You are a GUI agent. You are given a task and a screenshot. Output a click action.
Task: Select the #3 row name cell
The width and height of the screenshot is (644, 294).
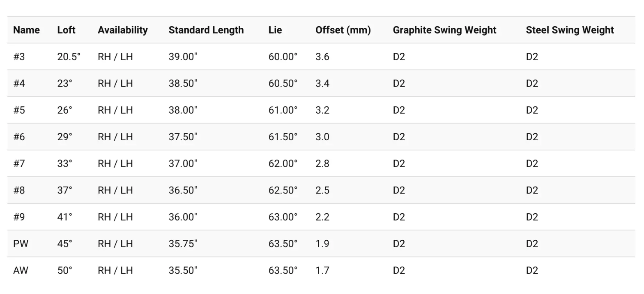coord(19,57)
